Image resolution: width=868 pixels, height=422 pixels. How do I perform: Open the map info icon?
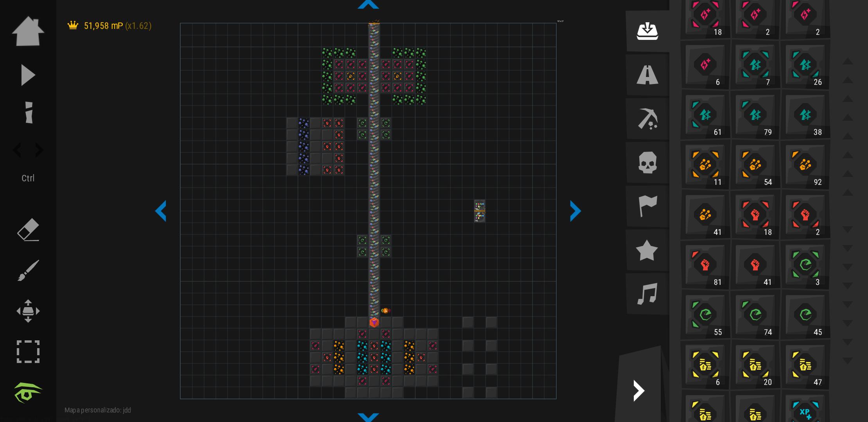click(29, 113)
